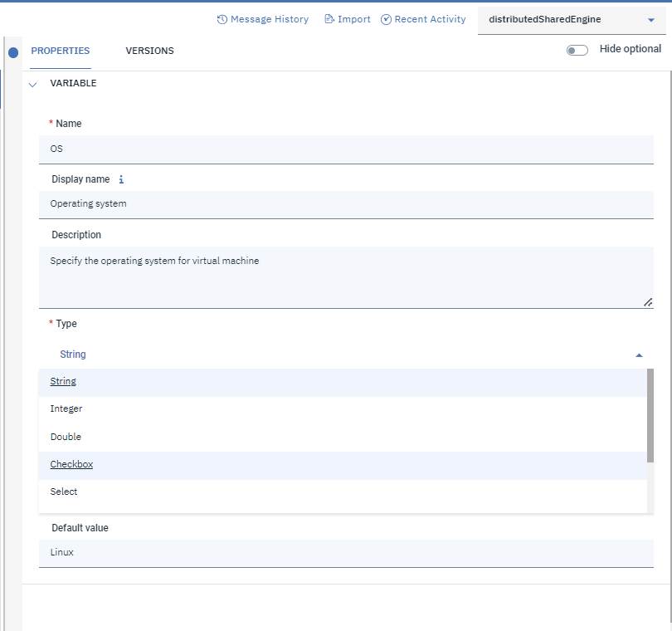Click the blue circle indicator beside Properties
The image size is (672, 631).
(x=13, y=52)
